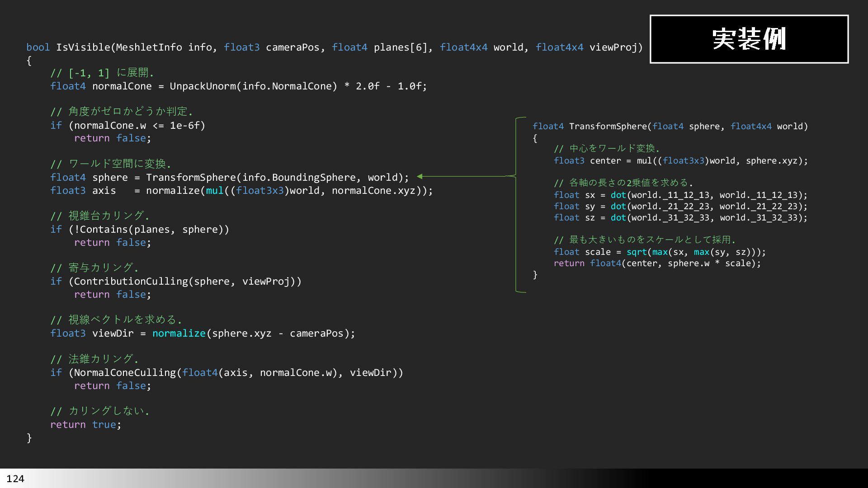Click the normalCone UnpackUnorm assignment line
Screen dimensions: 868x488
pos(238,86)
